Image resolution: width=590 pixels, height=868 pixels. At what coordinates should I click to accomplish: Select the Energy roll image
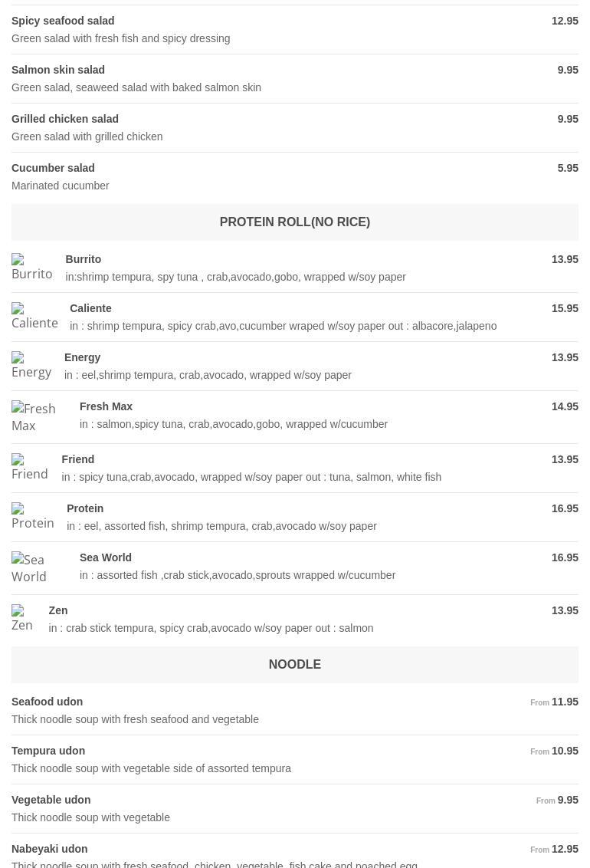click(31, 366)
